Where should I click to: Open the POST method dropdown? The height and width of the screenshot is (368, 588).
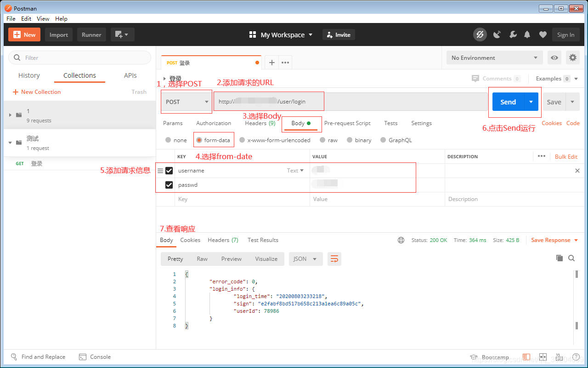(186, 102)
